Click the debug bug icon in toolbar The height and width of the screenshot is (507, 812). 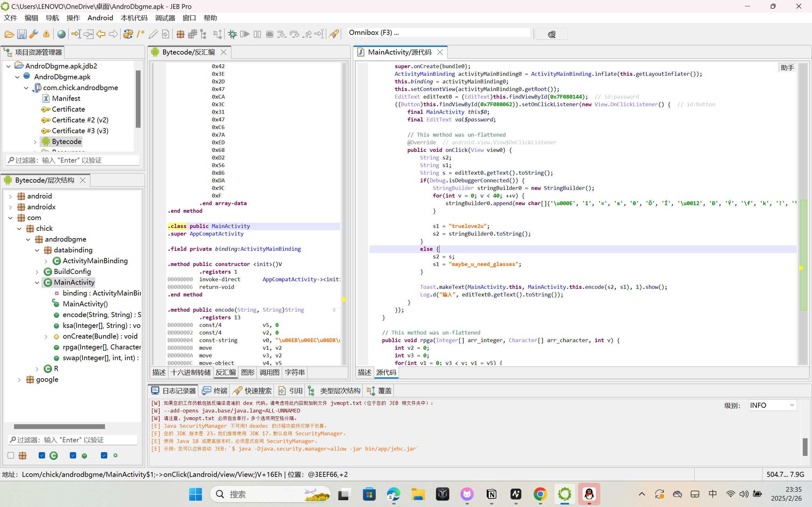232,34
